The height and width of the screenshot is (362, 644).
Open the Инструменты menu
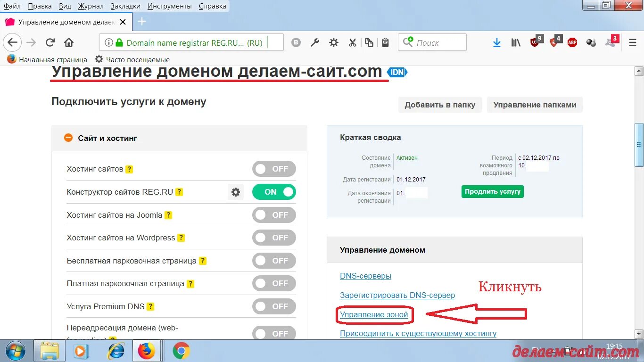(x=170, y=6)
